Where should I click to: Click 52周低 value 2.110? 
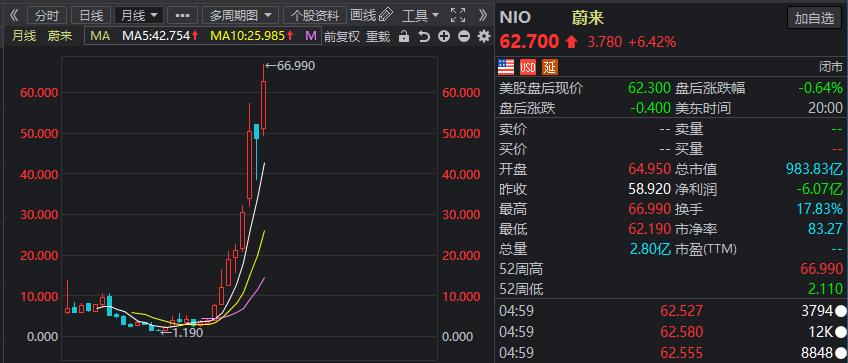[825, 289]
